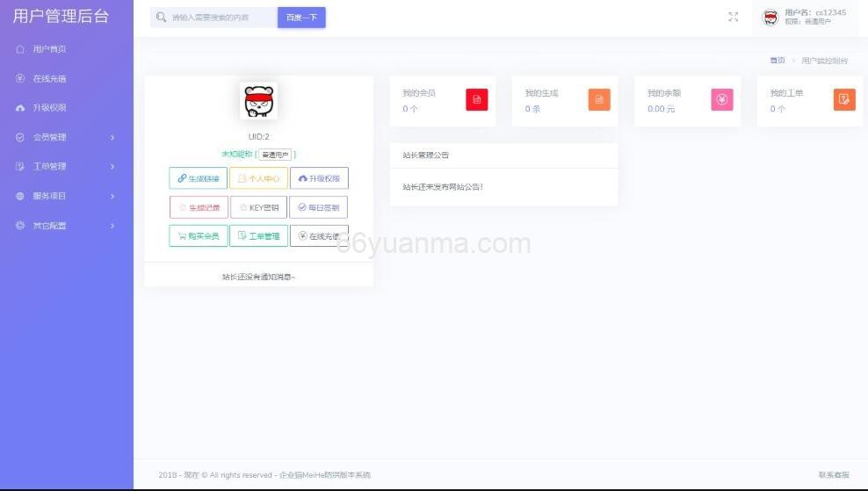Image resolution: width=868 pixels, height=491 pixels.
Task: Click the 工单管理 button in profile card
Action: click(258, 235)
